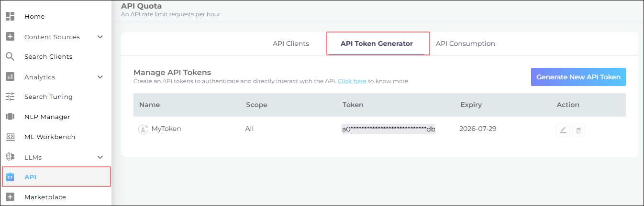Expand the Content Sources submenu chevron
The image size is (644, 206).
(x=100, y=37)
